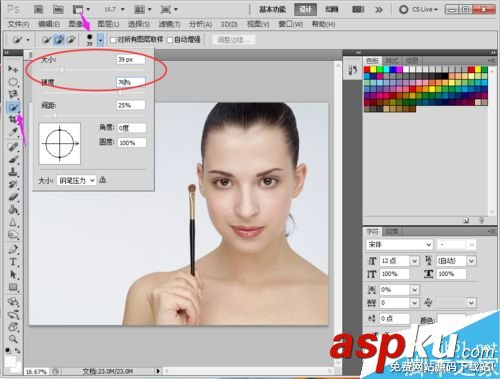Select the Dodge tool
500x379 pixels.
click(13, 235)
